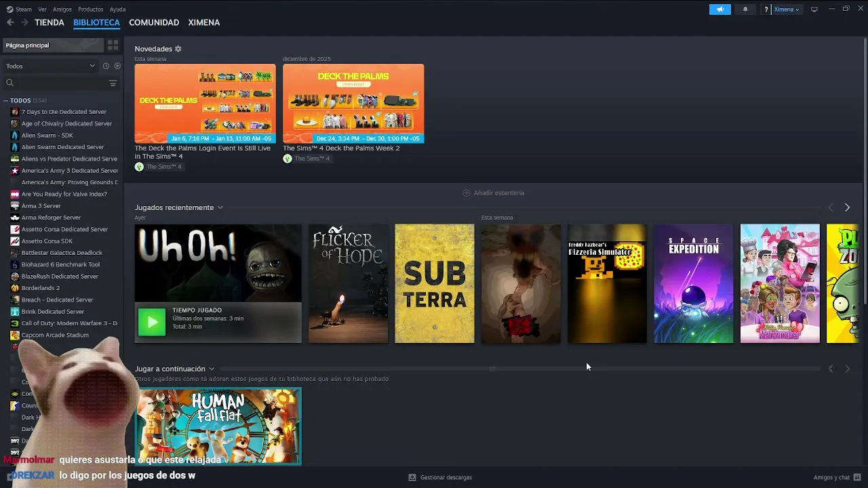Viewport: 868px width, 488px height.
Task: Switch to the COMUNIDAD tab
Action: coord(154,22)
